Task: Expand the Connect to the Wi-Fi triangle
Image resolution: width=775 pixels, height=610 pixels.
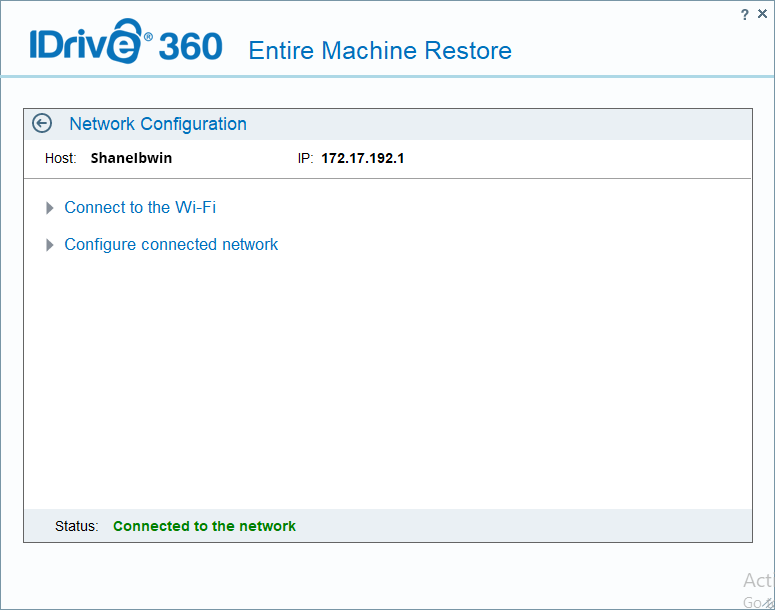Action: 49,208
